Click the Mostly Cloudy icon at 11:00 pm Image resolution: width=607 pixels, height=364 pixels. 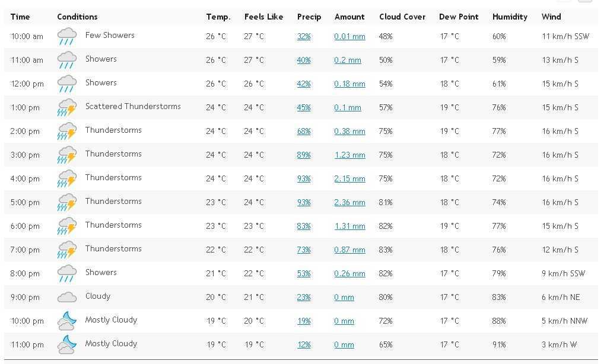point(66,344)
